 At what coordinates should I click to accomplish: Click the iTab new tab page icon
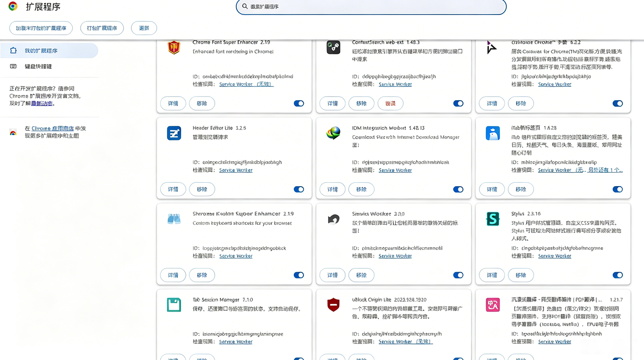[x=492, y=133]
